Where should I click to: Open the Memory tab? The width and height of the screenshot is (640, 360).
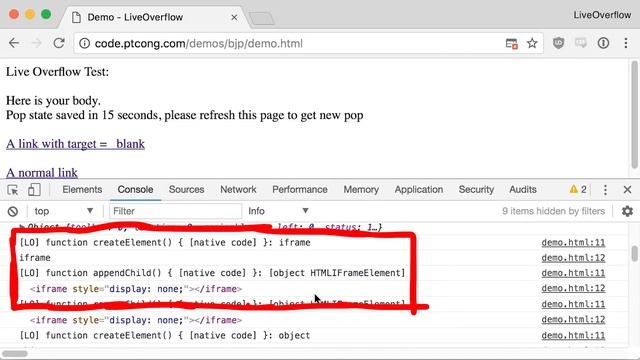pyautogui.click(x=361, y=190)
